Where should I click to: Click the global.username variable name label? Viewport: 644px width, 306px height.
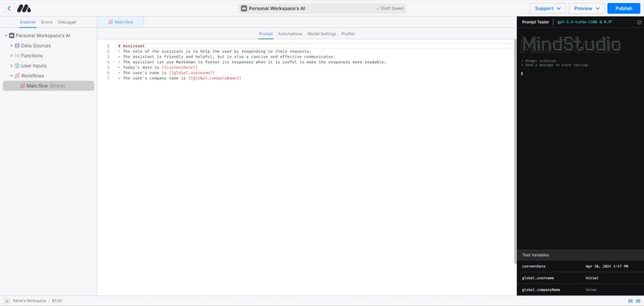pos(538,278)
